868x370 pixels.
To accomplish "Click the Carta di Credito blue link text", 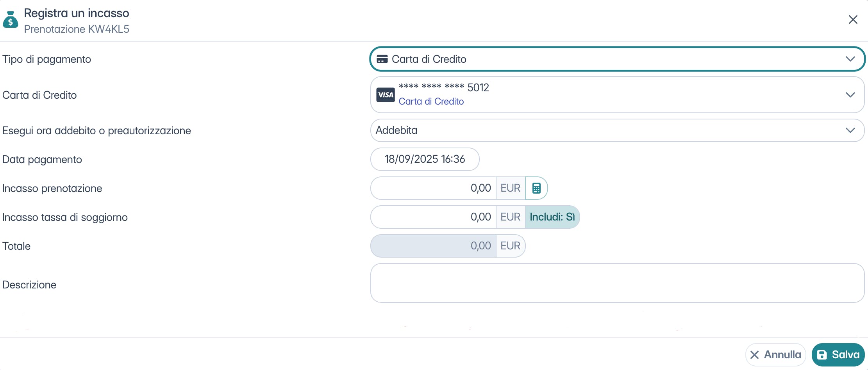I will [431, 101].
